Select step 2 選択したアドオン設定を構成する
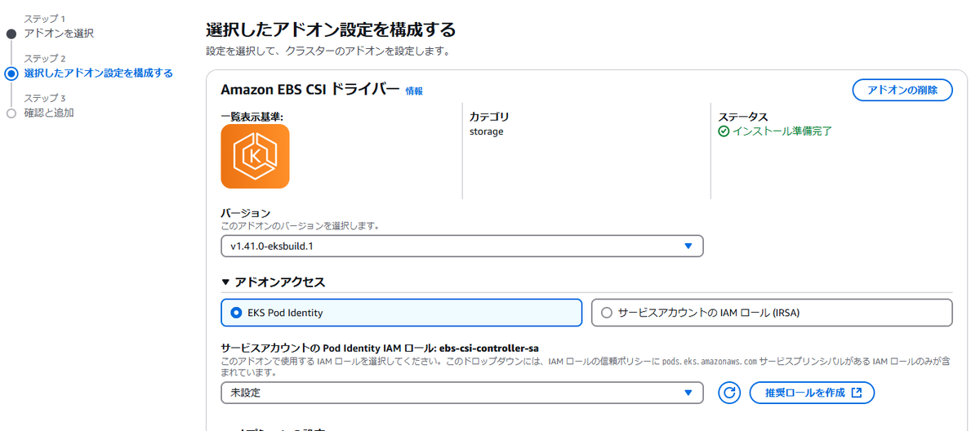 tap(98, 73)
